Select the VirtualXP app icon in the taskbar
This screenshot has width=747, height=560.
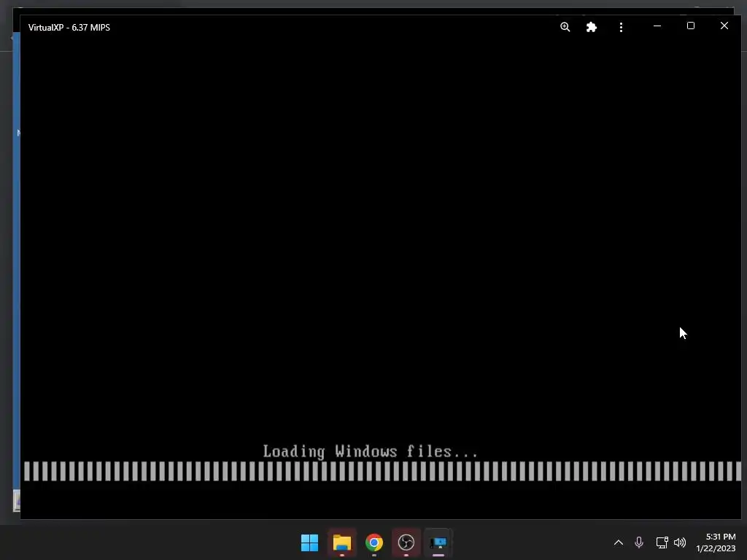click(x=438, y=542)
